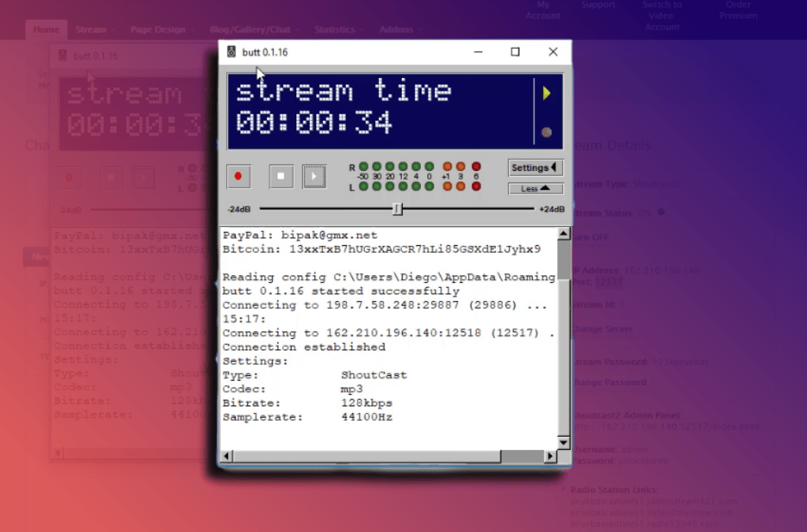Click the red +6 LED on L channel

point(476,186)
